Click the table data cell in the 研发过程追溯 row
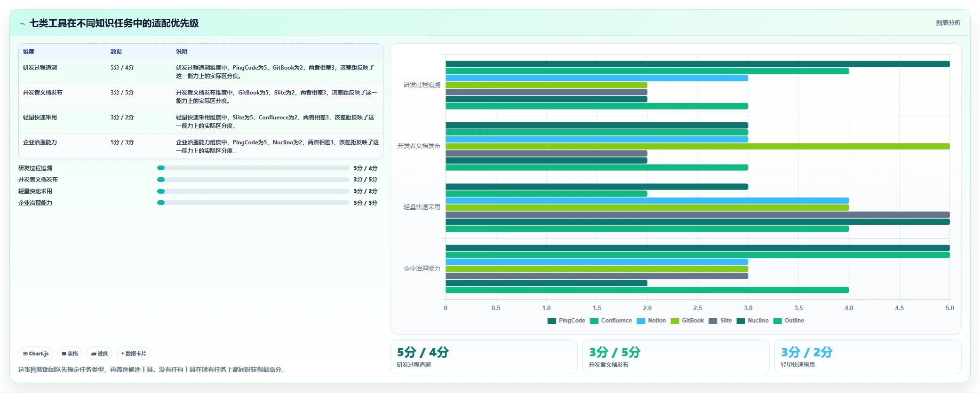Image resolution: width=980 pixels, height=393 pixels. [122, 68]
